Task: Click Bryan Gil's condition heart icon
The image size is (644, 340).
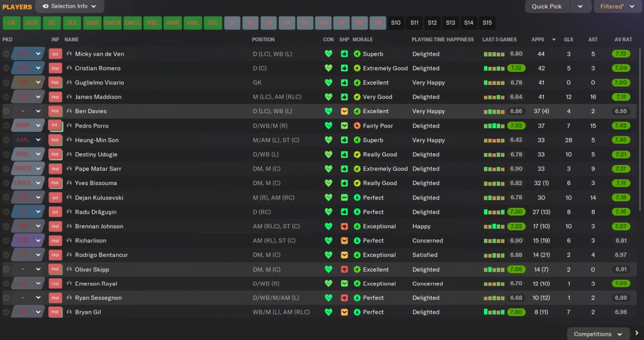Action: coord(329,312)
